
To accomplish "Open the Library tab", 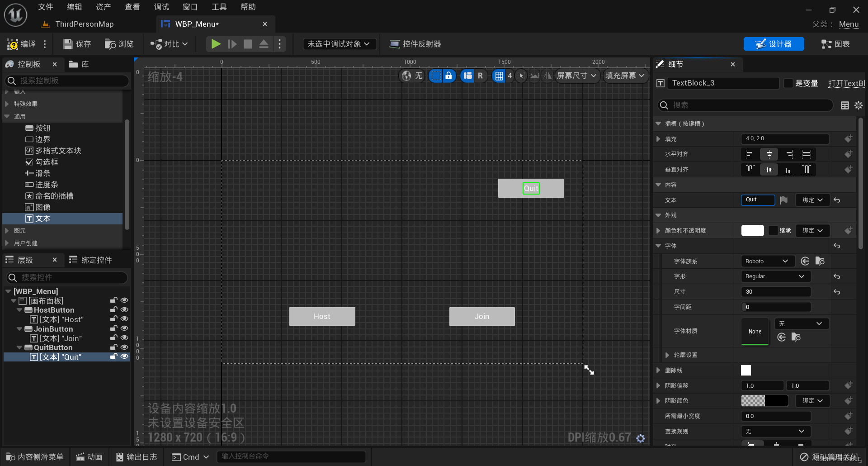I will [79, 64].
